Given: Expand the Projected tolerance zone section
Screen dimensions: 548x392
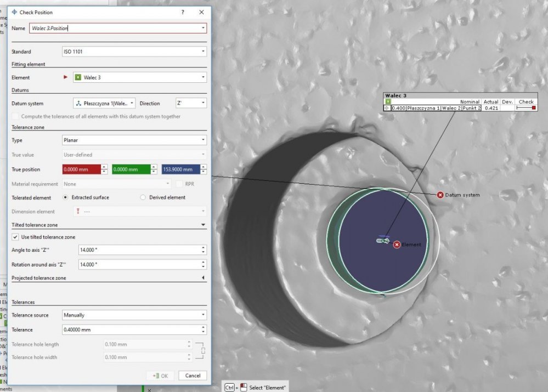Looking at the screenshot, I should (x=204, y=278).
